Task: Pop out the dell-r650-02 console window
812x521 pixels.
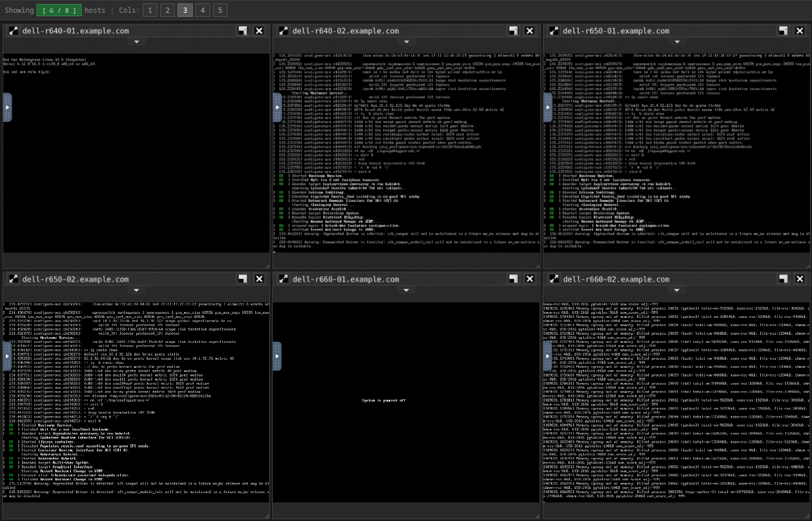Action: (243, 279)
